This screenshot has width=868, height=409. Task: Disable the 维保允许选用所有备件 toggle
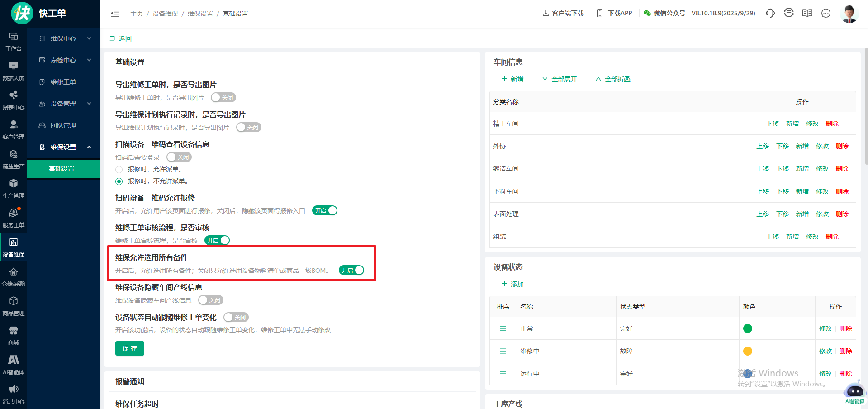(351, 270)
